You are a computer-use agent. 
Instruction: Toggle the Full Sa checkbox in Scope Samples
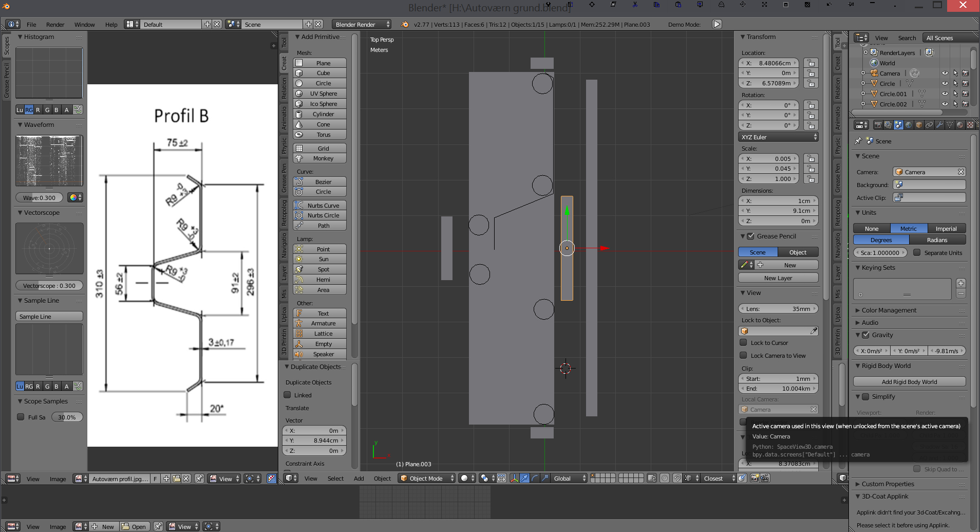click(21, 417)
